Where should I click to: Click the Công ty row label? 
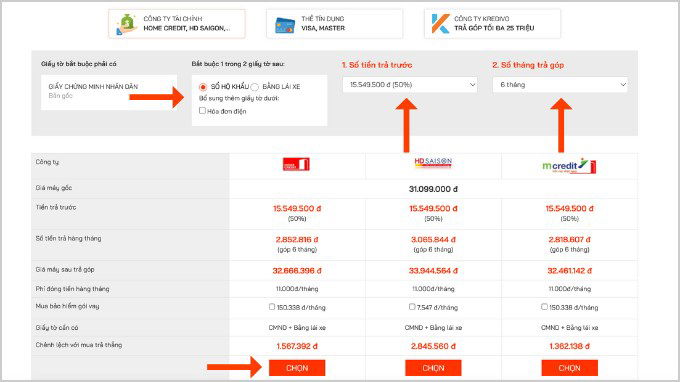coord(47,162)
